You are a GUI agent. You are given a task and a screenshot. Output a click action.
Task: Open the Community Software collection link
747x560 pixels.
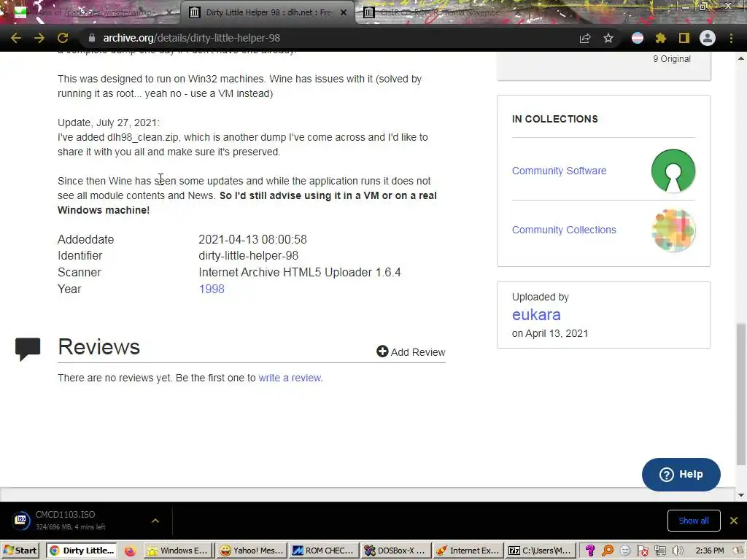(x=560, y=171)
